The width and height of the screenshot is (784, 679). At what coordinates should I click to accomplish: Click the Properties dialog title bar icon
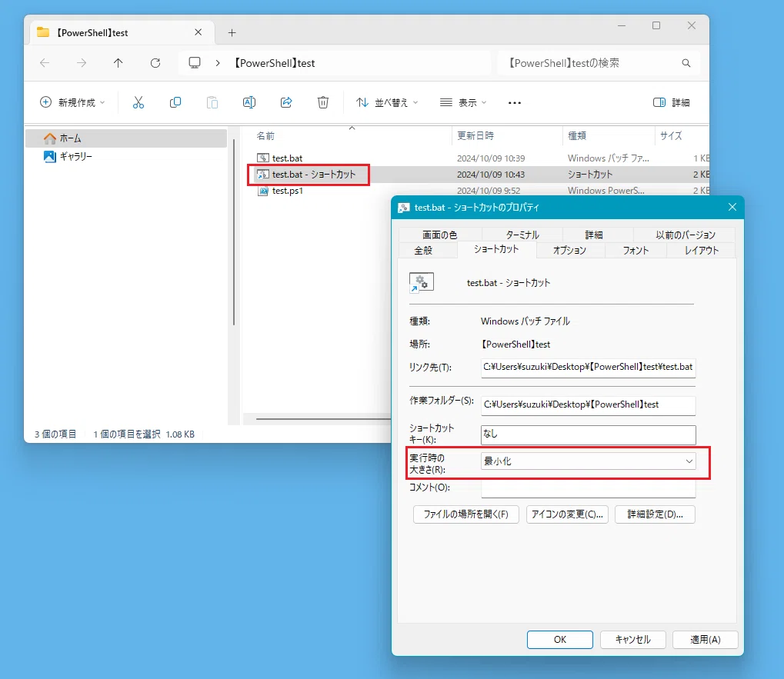(403, 208)
